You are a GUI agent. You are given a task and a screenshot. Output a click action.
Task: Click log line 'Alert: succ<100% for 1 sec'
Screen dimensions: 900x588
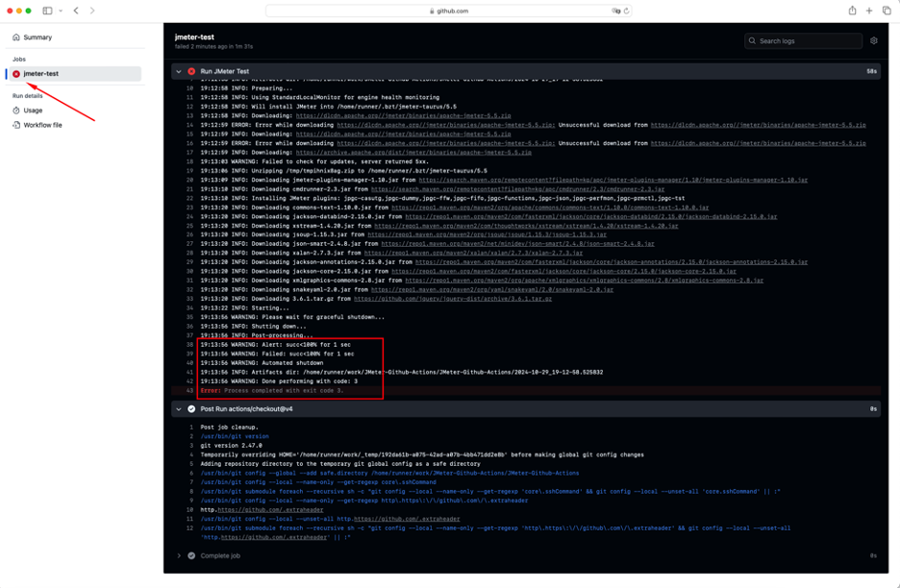[x=276, y=345]
